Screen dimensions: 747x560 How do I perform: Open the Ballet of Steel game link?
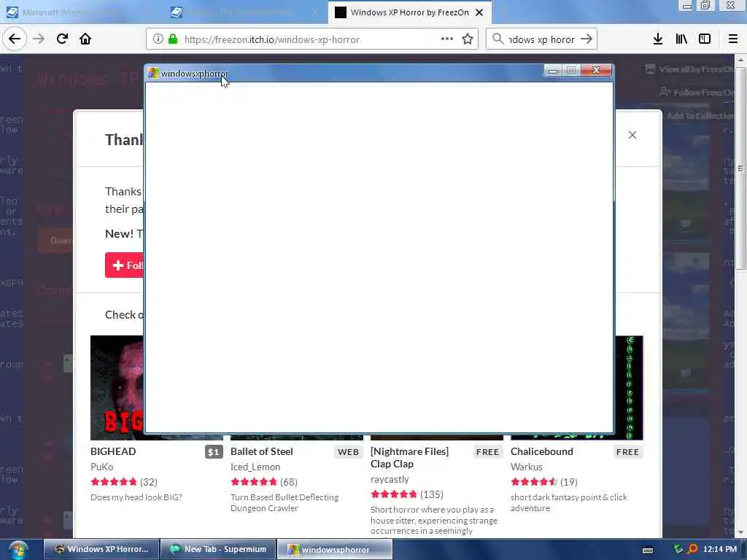point(262,451)
